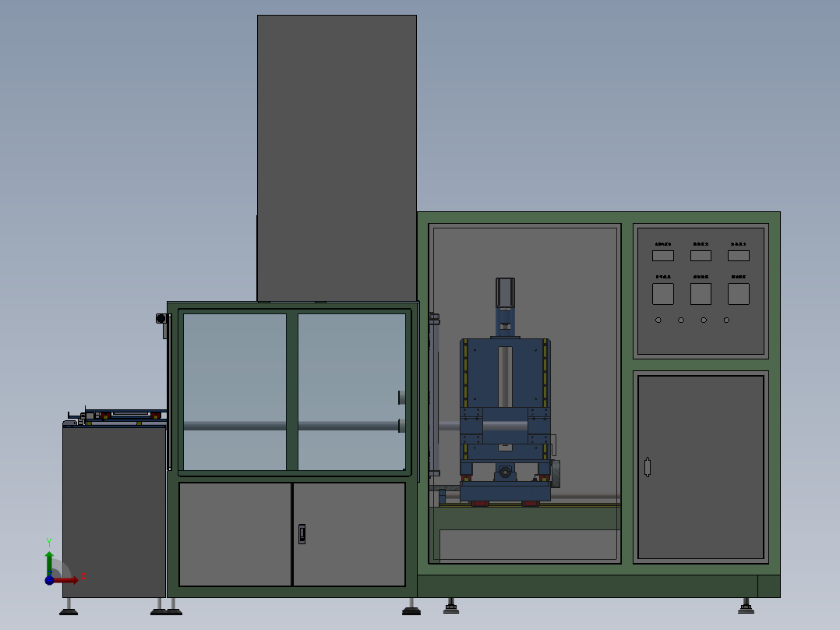Viewport: 840px width, 630px height.
Task: Select the recessed lower panel inside the press chamber
Action: click(x=529, y=545)
